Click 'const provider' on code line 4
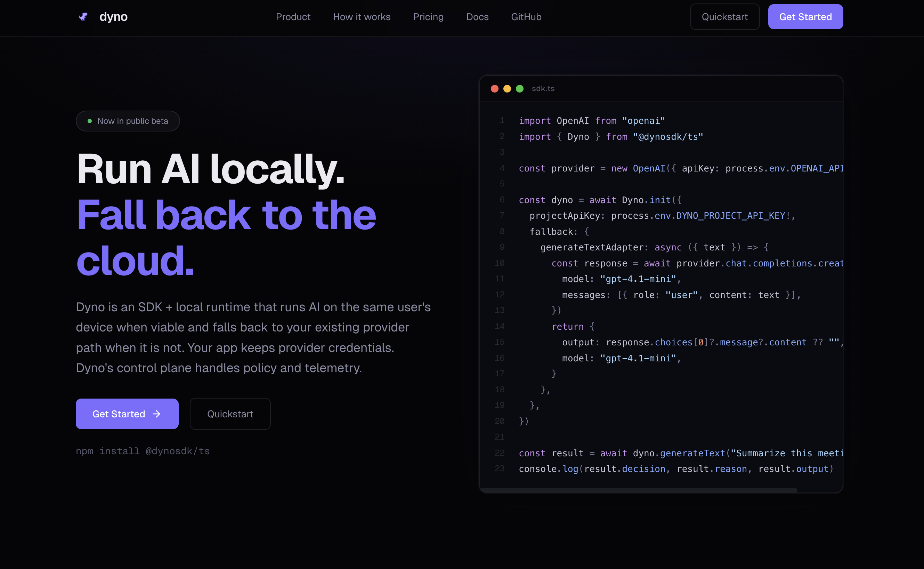This screenshot has width=924, height=569. (556, 168)
